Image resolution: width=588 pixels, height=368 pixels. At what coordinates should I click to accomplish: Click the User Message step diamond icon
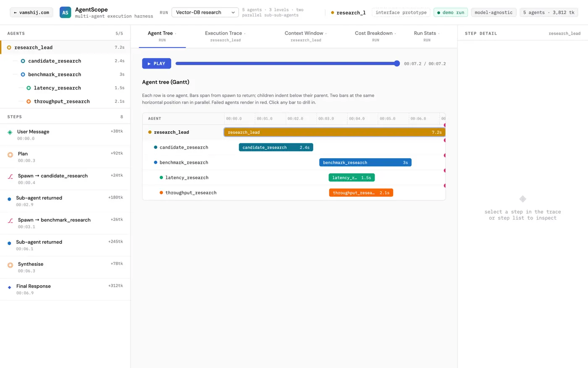point(10,132)
